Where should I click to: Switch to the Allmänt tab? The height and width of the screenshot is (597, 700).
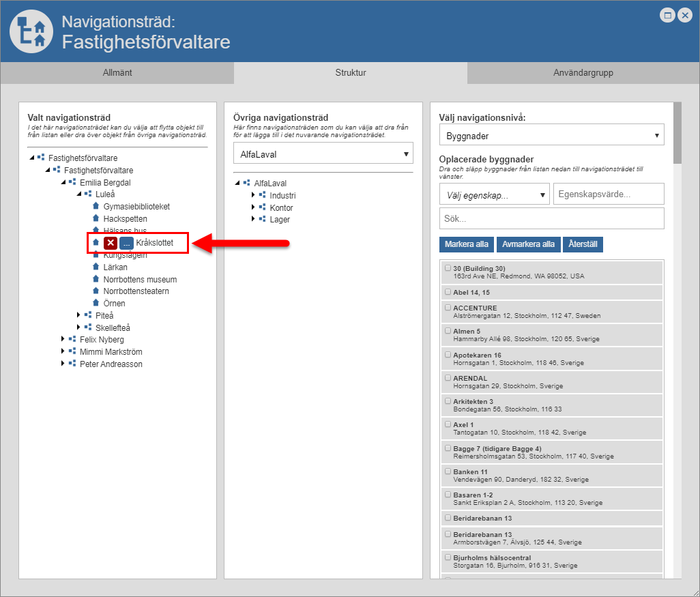(x=117, y=72)
